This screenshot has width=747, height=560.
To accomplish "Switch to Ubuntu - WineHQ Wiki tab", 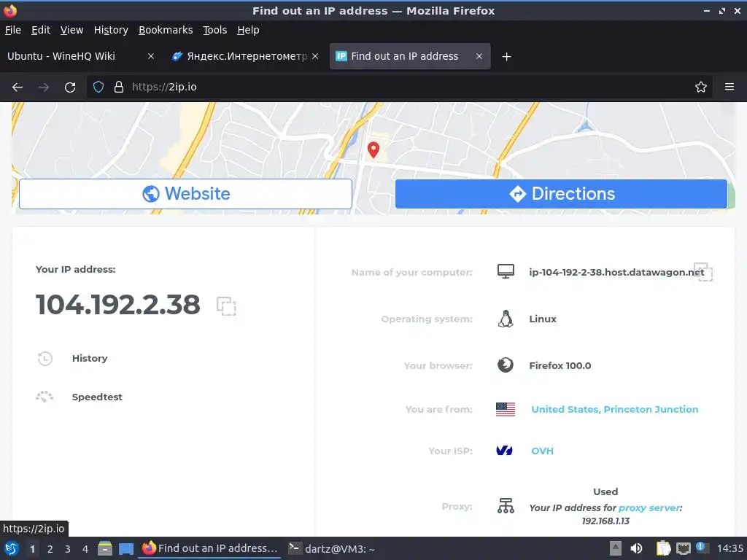I will 81,56.
